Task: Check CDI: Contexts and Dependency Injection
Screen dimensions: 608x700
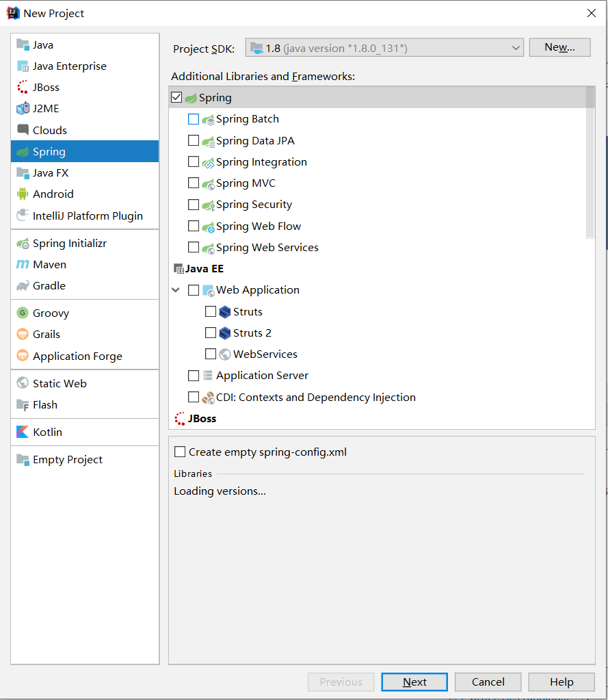Action: pyautogui.click(x=193, y=397)
